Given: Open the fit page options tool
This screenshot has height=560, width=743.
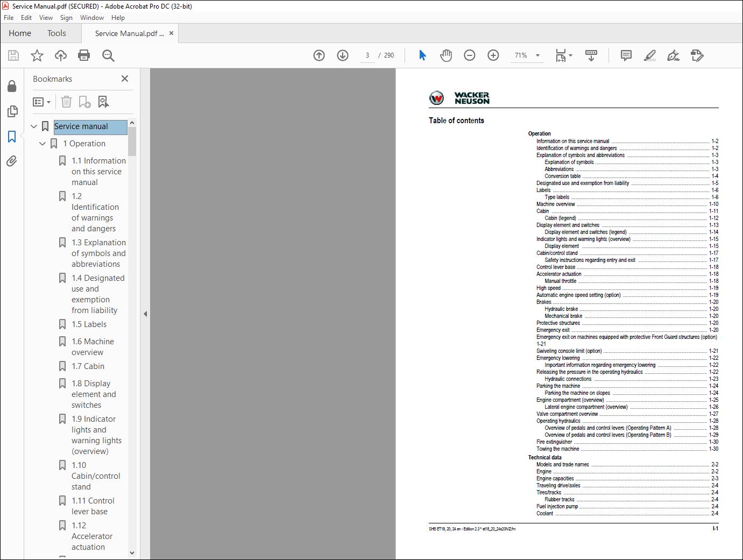Looking at the screenshot, I should coord(564,55).
